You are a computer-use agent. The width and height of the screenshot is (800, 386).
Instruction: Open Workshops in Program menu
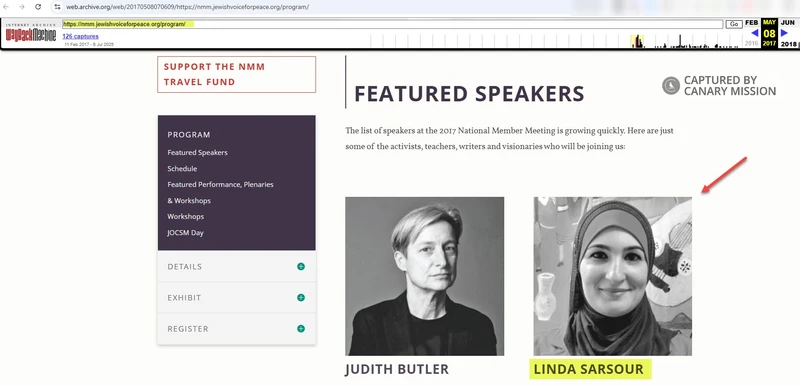[x=186, y=216]
